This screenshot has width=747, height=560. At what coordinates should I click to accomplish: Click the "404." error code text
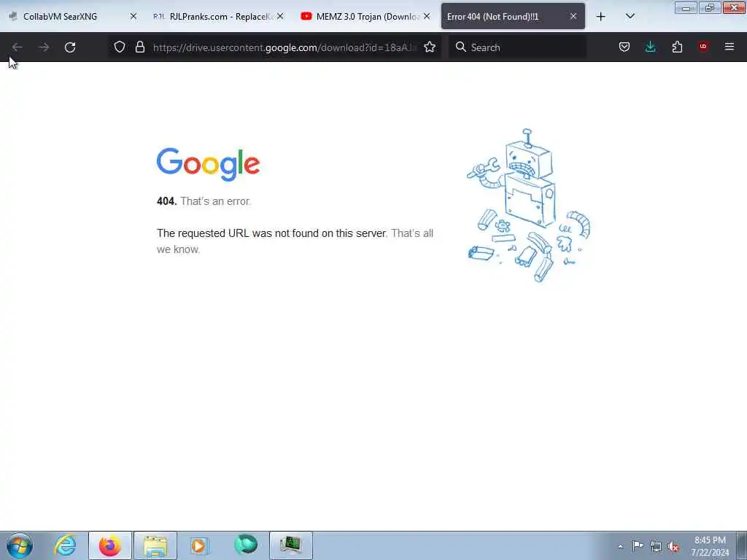(167, 201)
